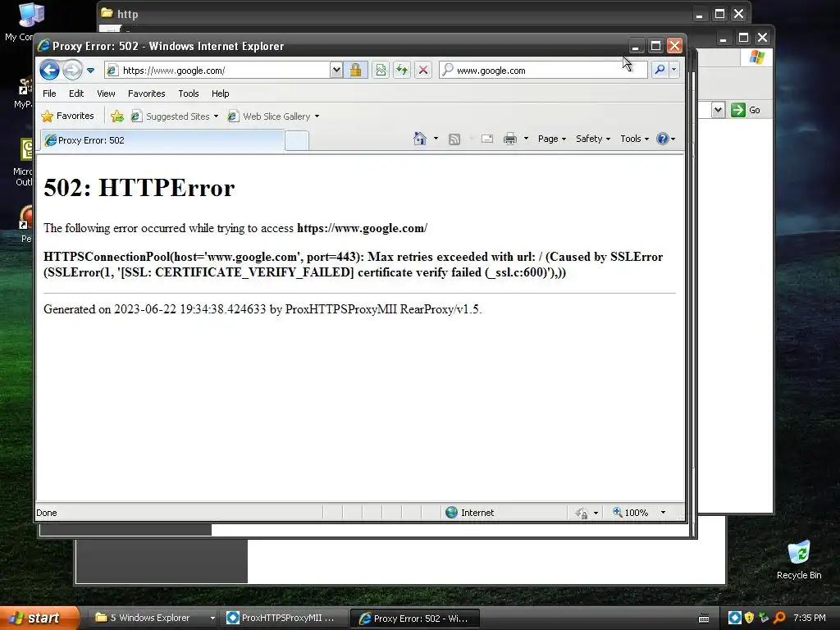Stop loading with the red X icon
The height and width of the screenshot is (630, 840).
(423, 70)
